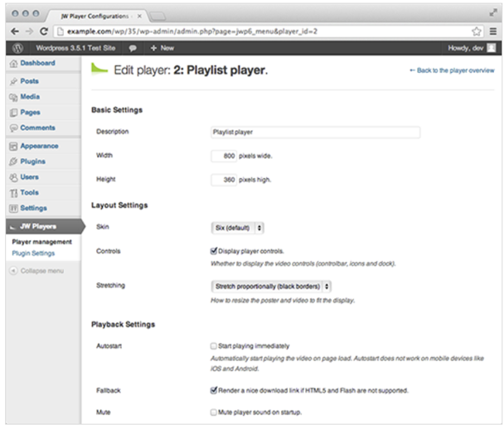The image size is (504, 429).
Task: Open comments bubble in admin bar
Action: click(133, 48)
